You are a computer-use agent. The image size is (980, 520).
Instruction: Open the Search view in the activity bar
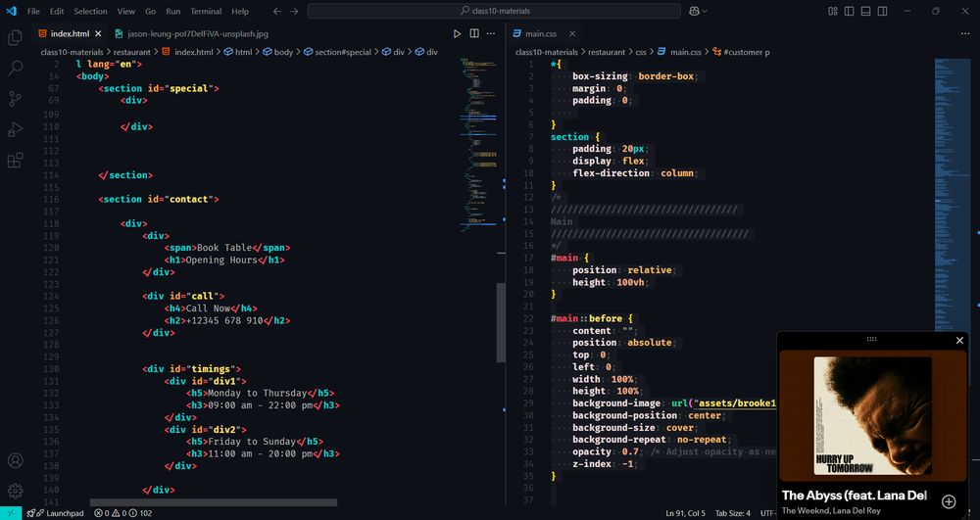(x=15, y=68)
